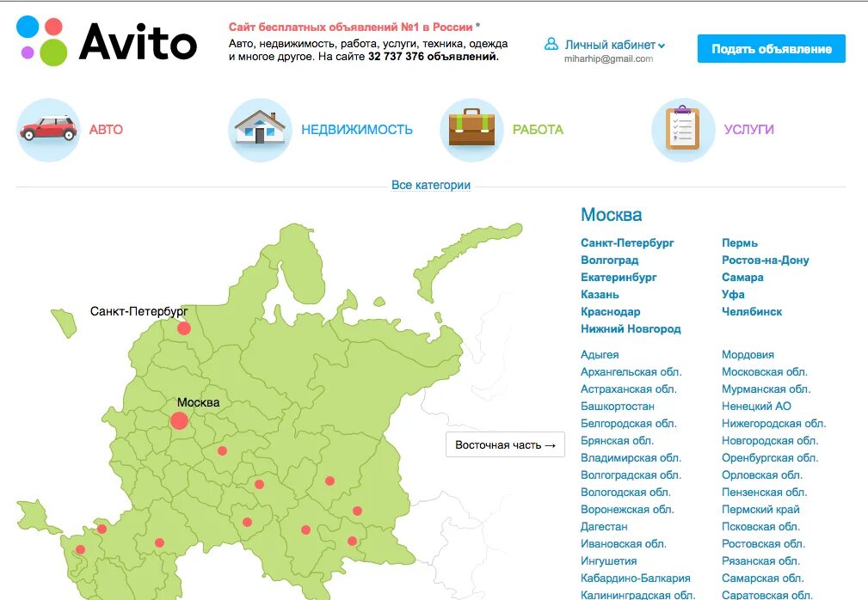Screen dimensions: 868x600
Task: Choose the Москва heading link
Action: tap(611, 215)
